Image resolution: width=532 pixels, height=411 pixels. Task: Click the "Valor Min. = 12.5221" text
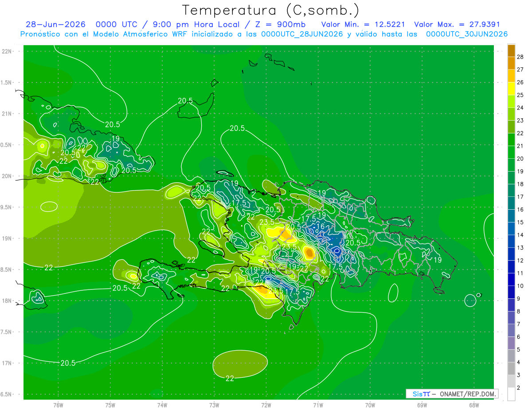[363, 24]
